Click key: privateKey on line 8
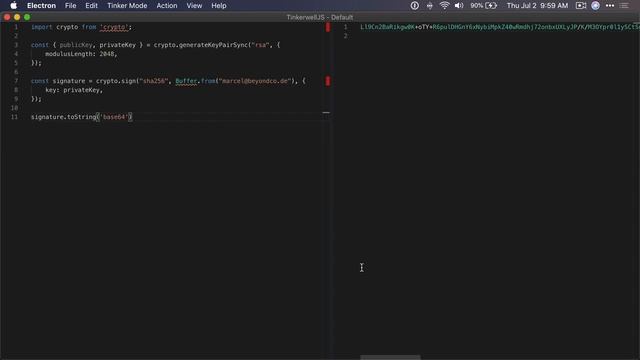Viewport: 640px width, 360px height. point(73,90)
